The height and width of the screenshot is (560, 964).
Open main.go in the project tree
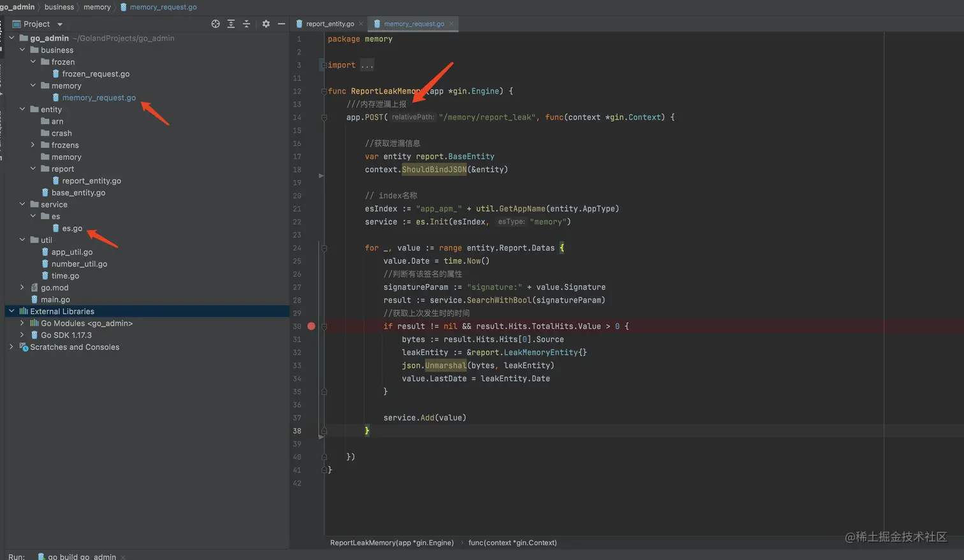tap(55, 299)
